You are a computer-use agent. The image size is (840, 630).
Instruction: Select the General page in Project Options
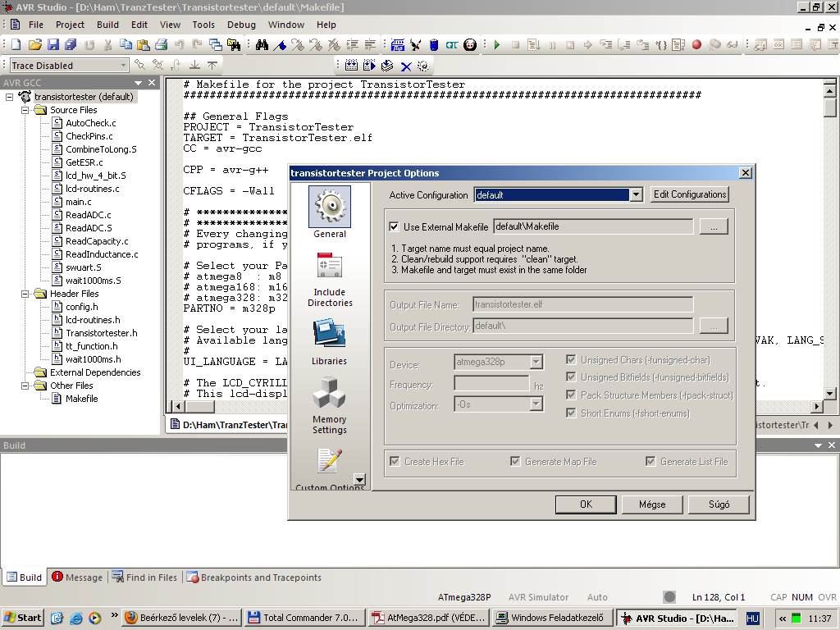click(330, 212)
